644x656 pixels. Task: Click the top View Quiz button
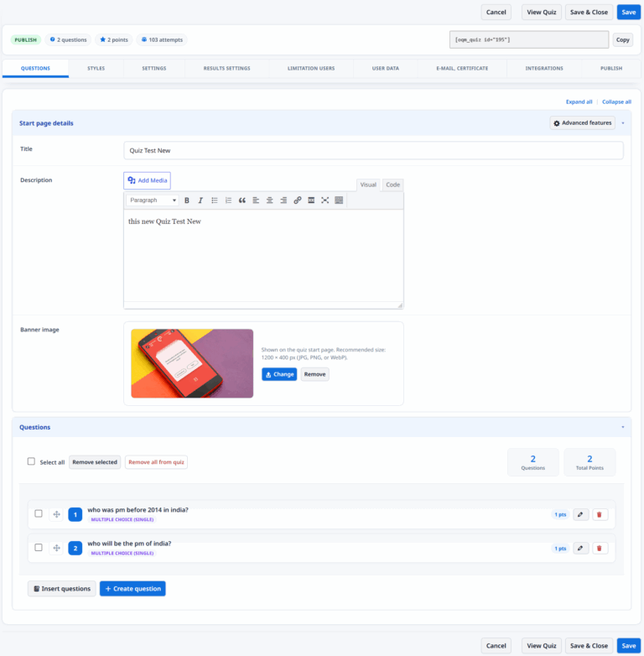[x=542, y=12]
